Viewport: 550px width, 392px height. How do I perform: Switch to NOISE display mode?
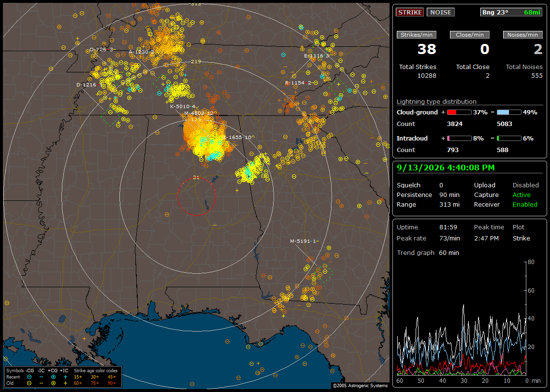click(x=441, y=12)
